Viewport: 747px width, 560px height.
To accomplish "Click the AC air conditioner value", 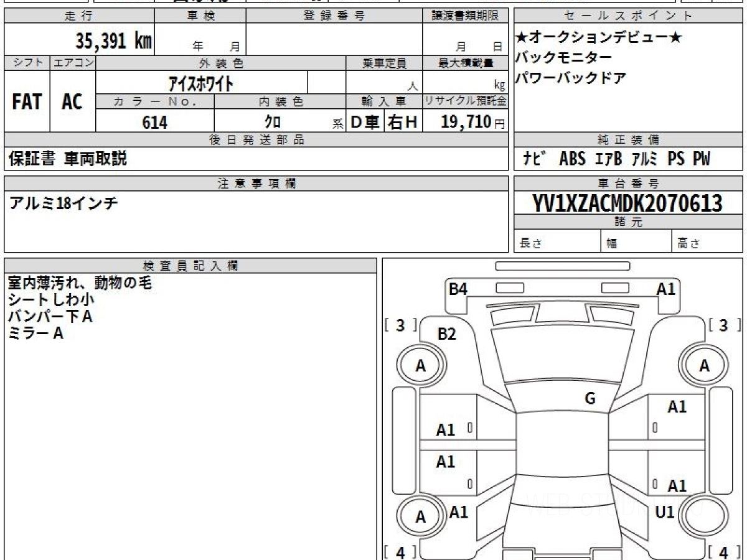I will click(x=72, y=101).
